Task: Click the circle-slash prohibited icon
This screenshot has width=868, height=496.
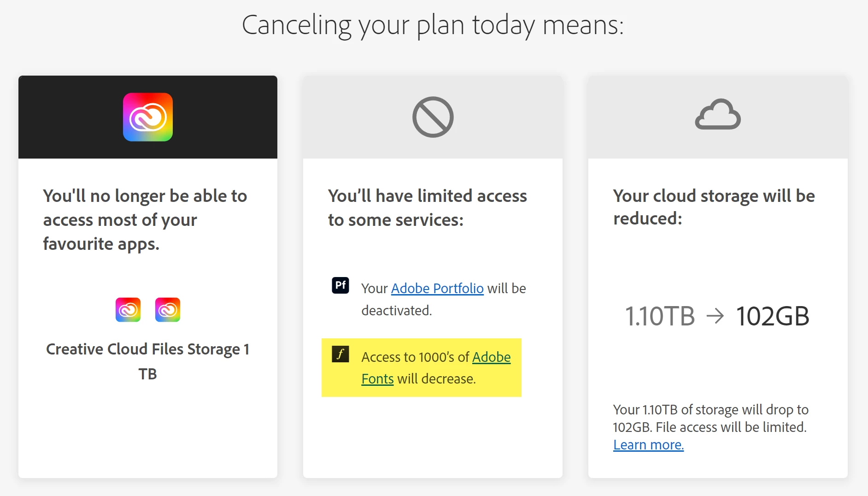Action: pos(433,117)
